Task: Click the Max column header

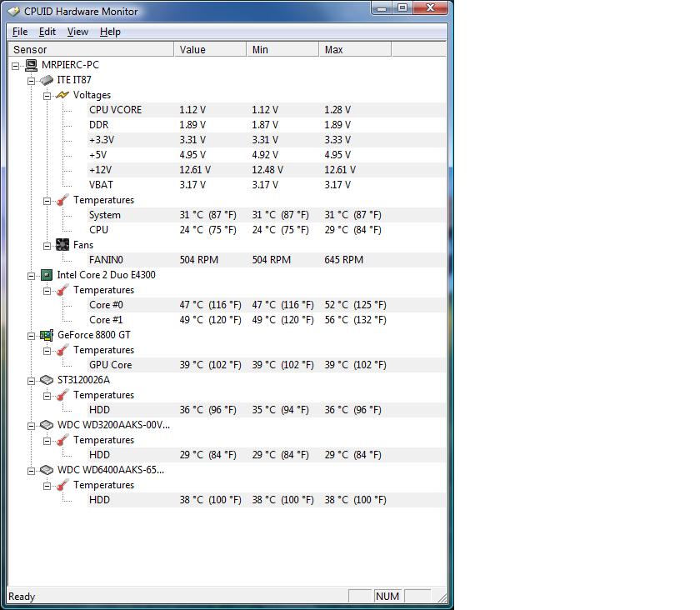Action: pos(355,49)
